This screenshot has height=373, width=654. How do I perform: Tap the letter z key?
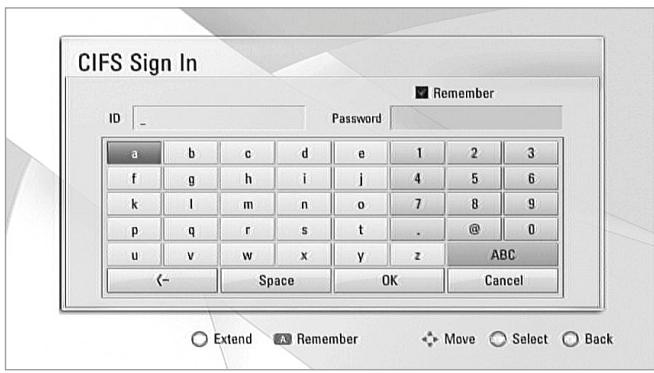point(418,255)
